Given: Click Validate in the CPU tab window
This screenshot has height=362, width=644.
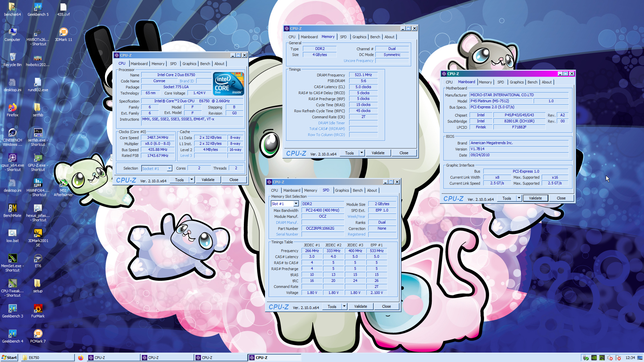Looking at the screenshot, I should click(x=208, y=180).
